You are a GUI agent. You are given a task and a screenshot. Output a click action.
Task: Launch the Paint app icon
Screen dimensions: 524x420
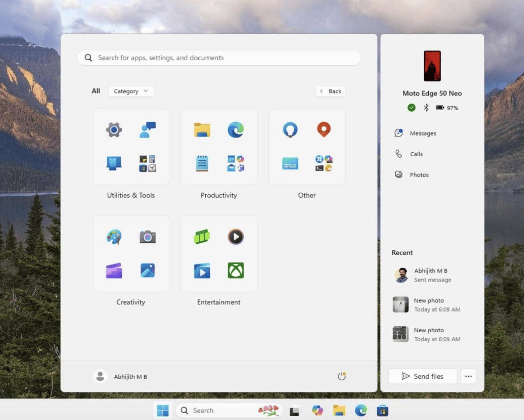114,237
